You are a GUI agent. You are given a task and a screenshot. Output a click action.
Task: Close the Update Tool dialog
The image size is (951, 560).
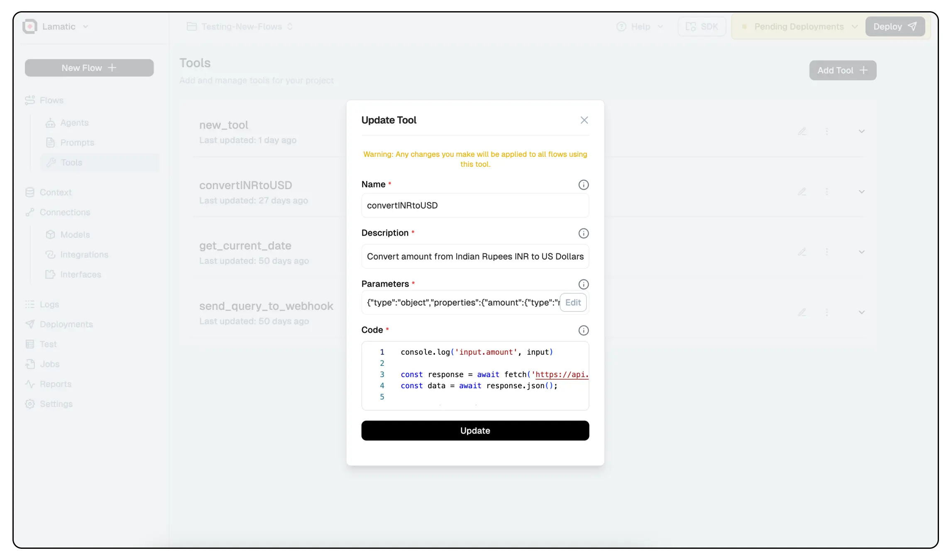coord(584,120)
